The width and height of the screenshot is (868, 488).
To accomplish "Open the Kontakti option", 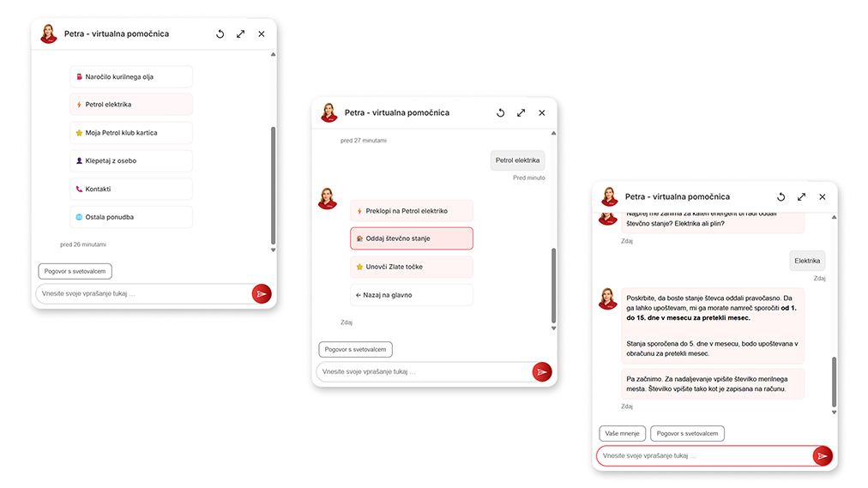I will (131, 190).
